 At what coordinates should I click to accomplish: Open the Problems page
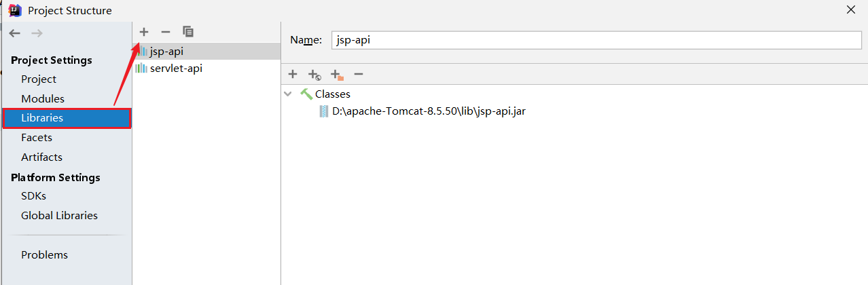pyautogui.click(x=44, y=254)
